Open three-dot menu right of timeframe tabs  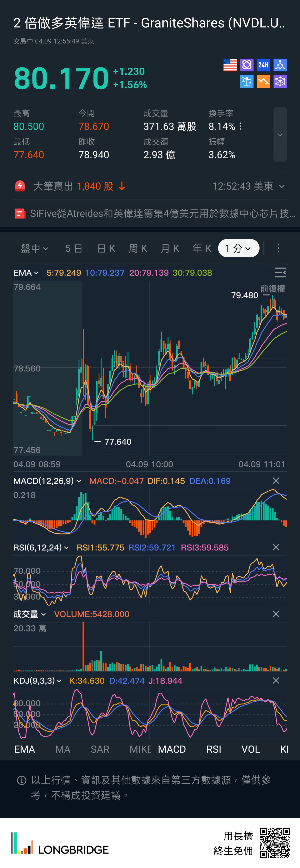click(278, 248)
